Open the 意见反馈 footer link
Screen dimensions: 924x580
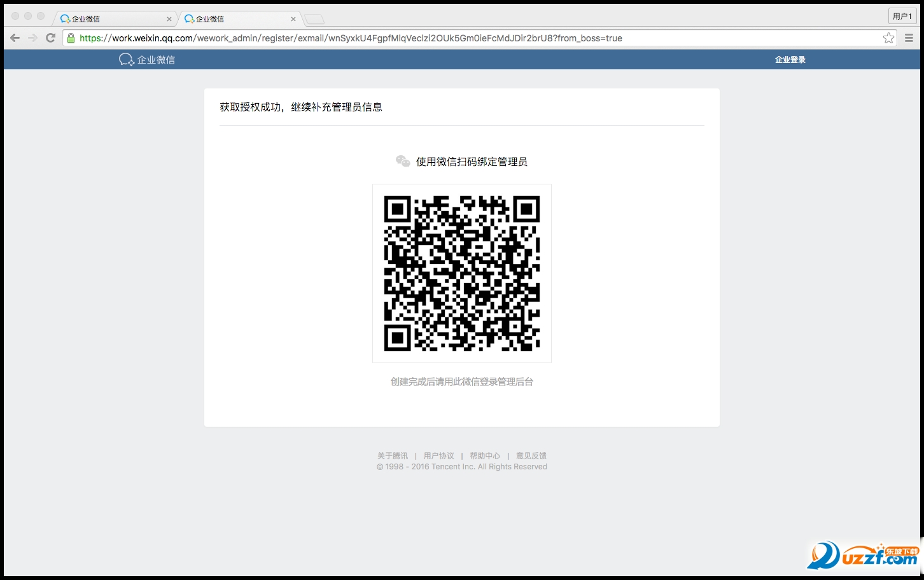pos(531,456)
